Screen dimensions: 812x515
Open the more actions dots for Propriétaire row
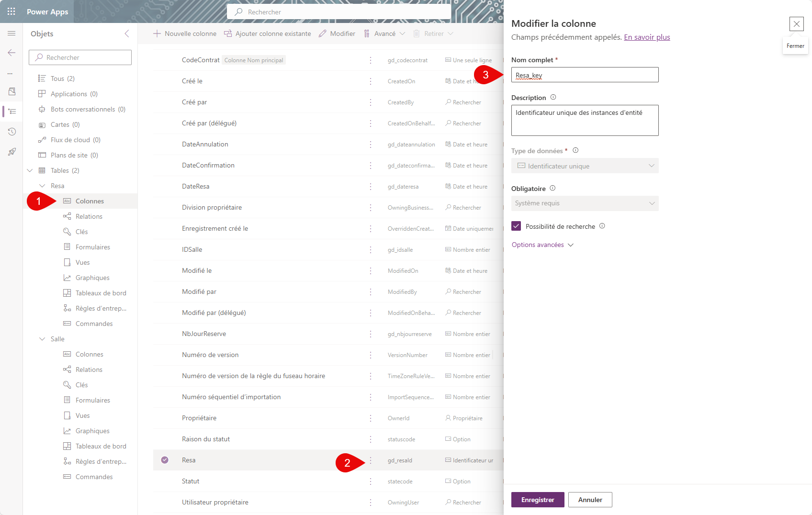(x=371, y=418)
